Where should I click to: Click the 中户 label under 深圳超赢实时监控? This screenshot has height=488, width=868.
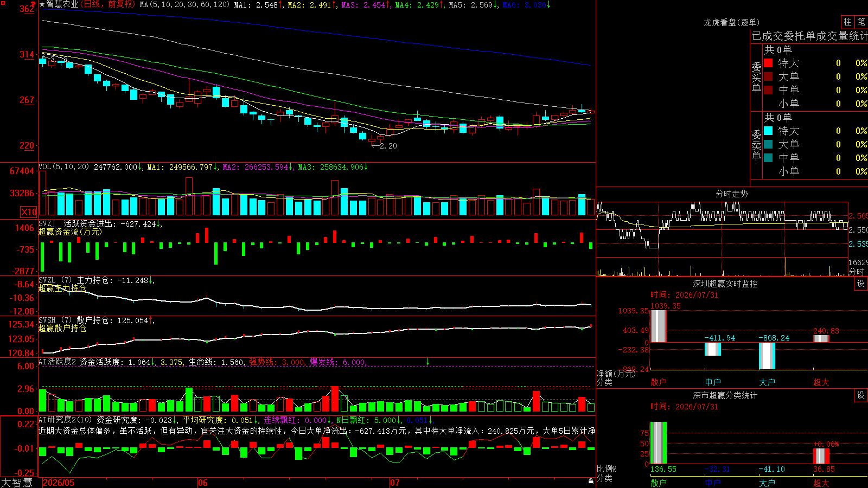713,382
